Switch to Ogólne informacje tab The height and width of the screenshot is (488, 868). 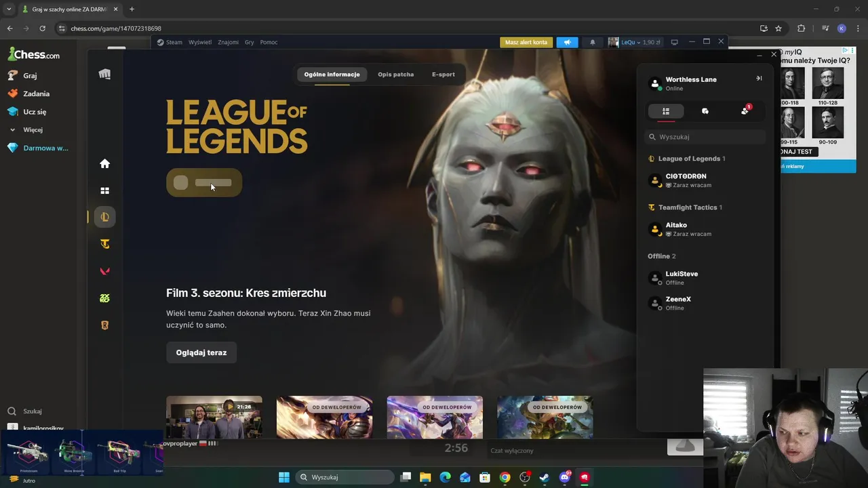(332, 75)
